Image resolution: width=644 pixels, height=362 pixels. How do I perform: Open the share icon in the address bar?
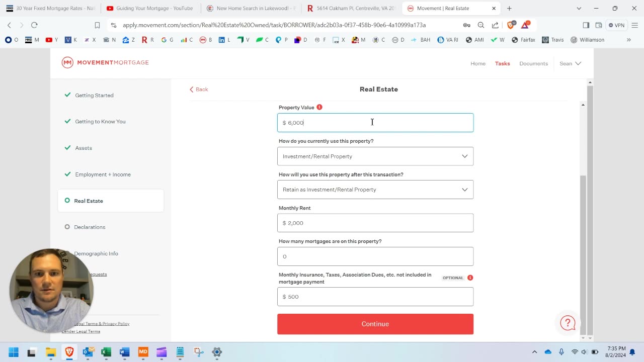coord(495,25)
